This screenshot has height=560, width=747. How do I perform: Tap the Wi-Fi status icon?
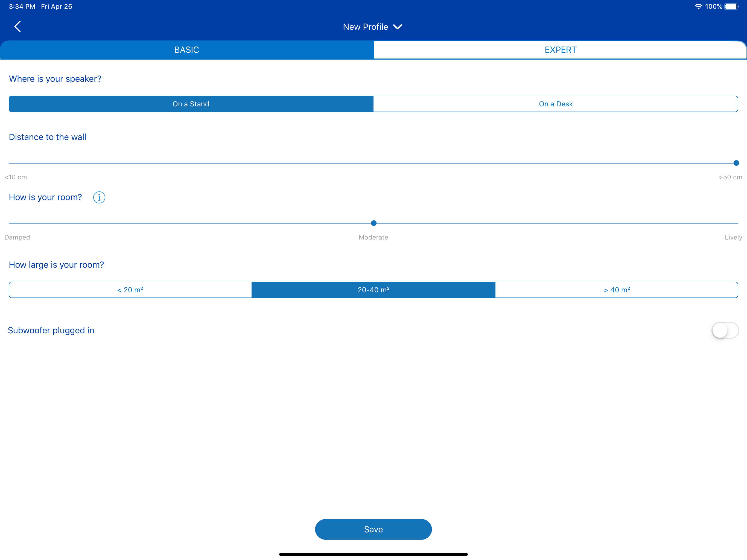(698, 6)
